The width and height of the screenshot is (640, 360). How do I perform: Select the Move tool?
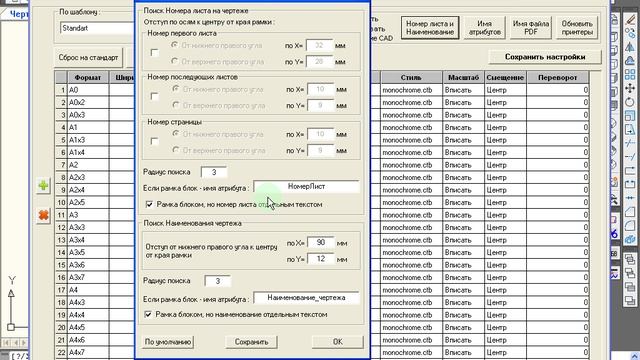(630, 88)
